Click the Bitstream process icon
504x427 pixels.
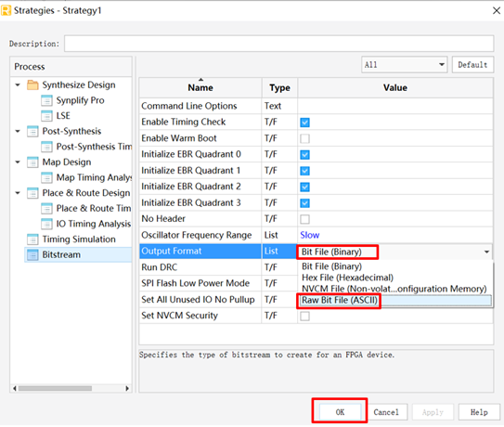tap(32, 254)
